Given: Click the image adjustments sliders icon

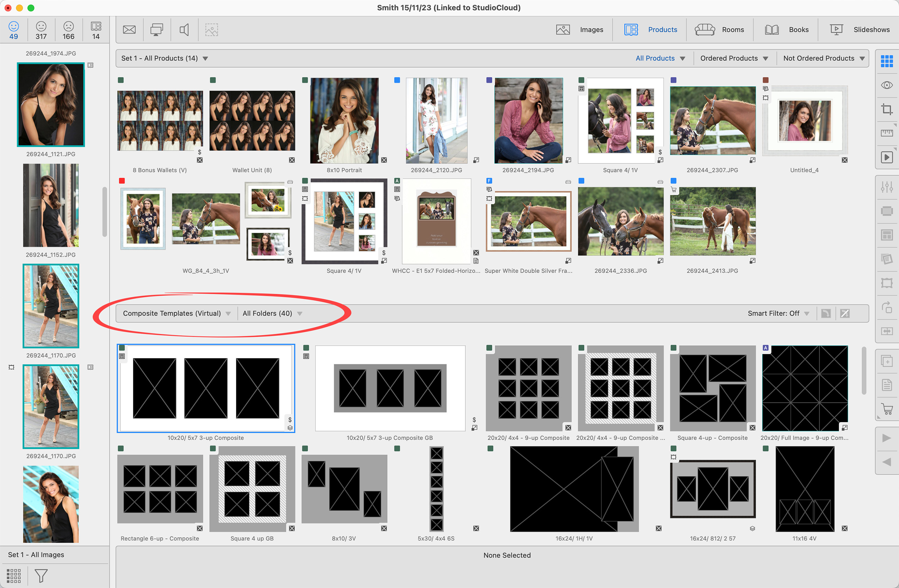Looking at the screenshot, I should pos(887,187).
